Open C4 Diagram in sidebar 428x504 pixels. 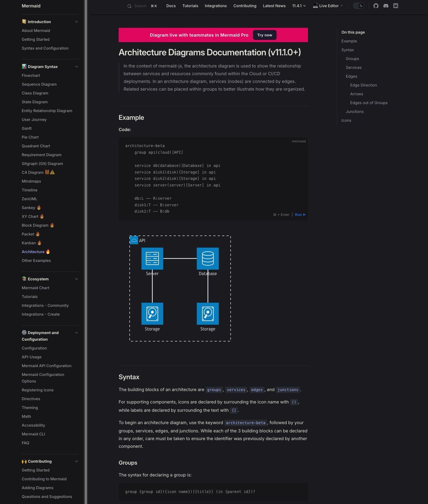[38, 173]
